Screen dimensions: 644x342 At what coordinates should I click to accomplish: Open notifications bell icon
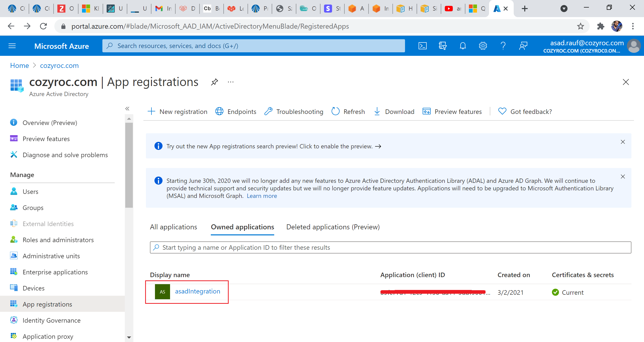[463, 46]
